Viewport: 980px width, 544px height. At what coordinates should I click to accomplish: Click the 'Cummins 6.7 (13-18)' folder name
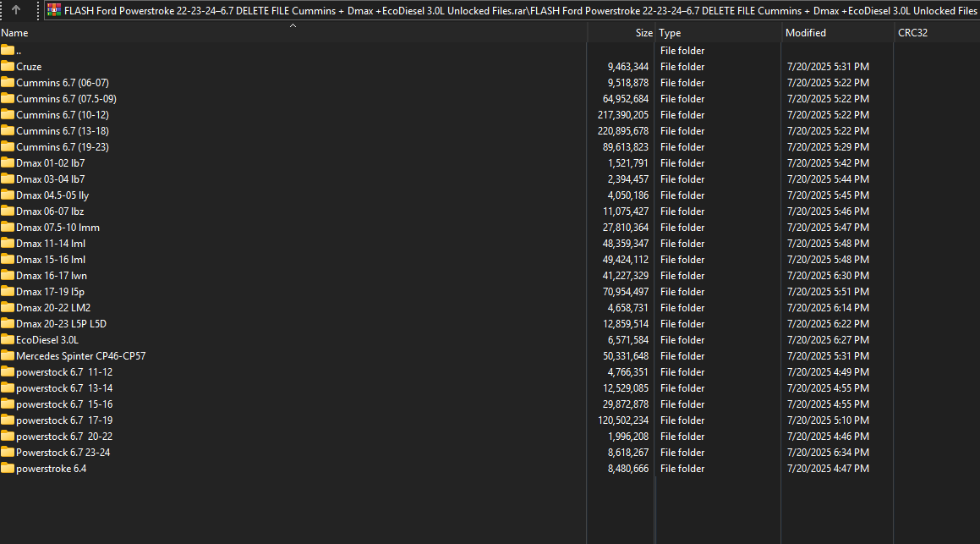pyautogui.click(x=63, y=131)
